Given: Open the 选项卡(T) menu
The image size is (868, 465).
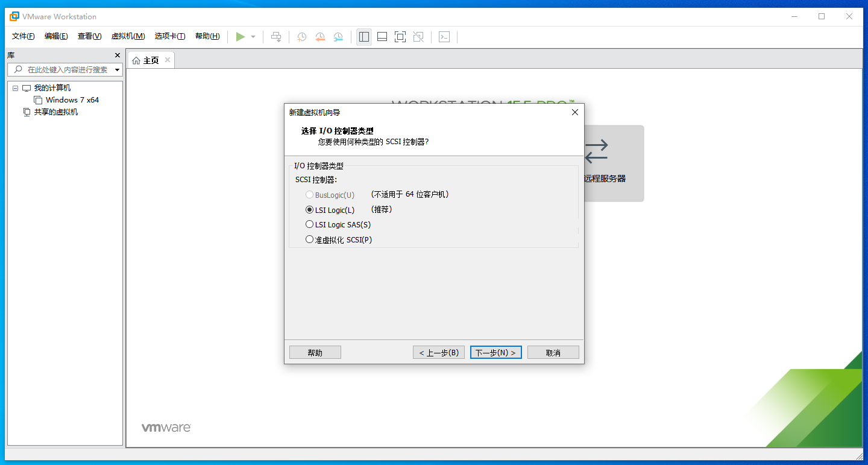Looking at the screenshot, I should tap(170, 36).
